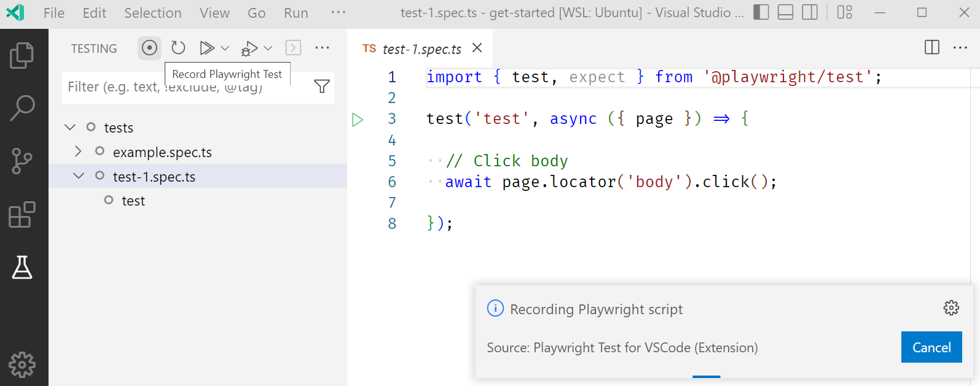This screenshot has height=386, width=980.
Task: Open the Selection menu
Action: (x=153, y=13)
